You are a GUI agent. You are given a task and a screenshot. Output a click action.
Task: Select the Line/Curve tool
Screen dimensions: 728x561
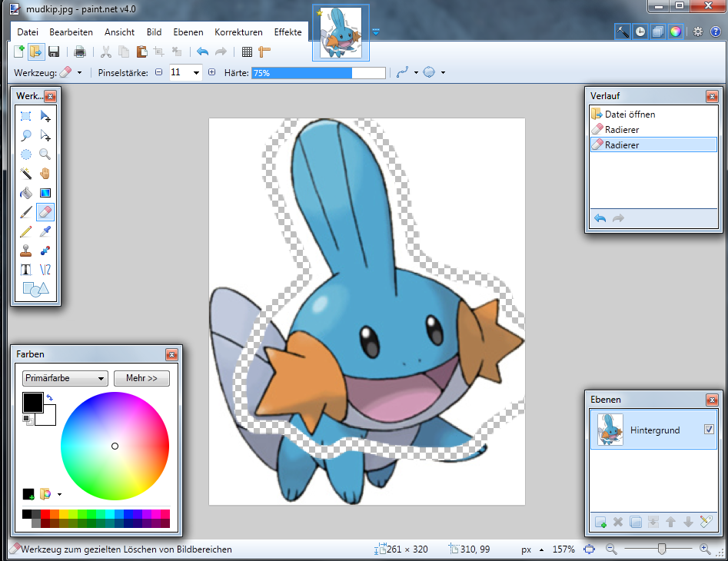[x=45, y=270]
